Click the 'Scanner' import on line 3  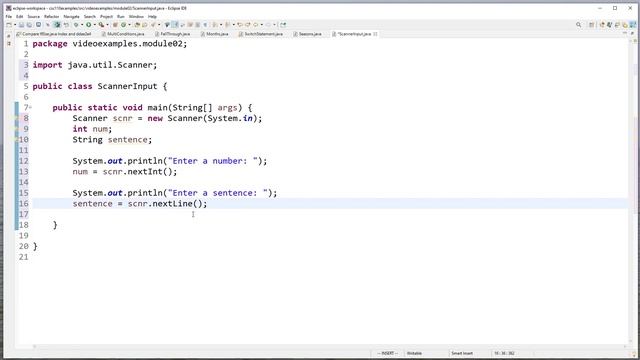pyautogui.click(x=135, y=65)
